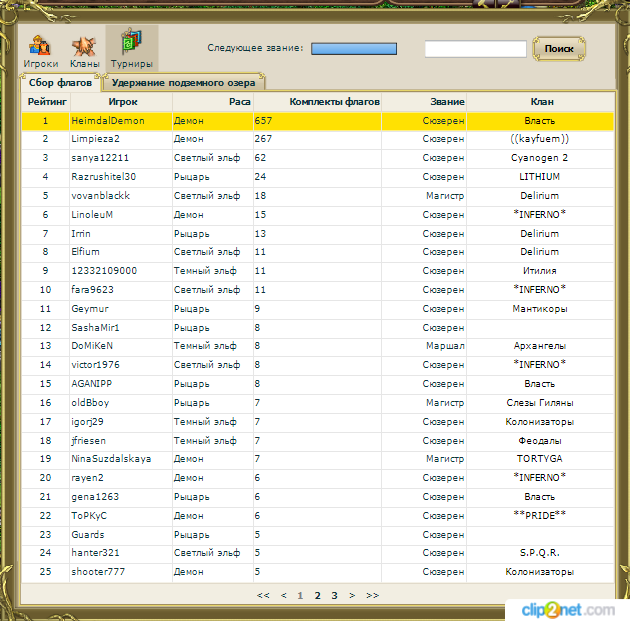
Task: Go to page 2 of rankings
Action: (x=318, y=595)
